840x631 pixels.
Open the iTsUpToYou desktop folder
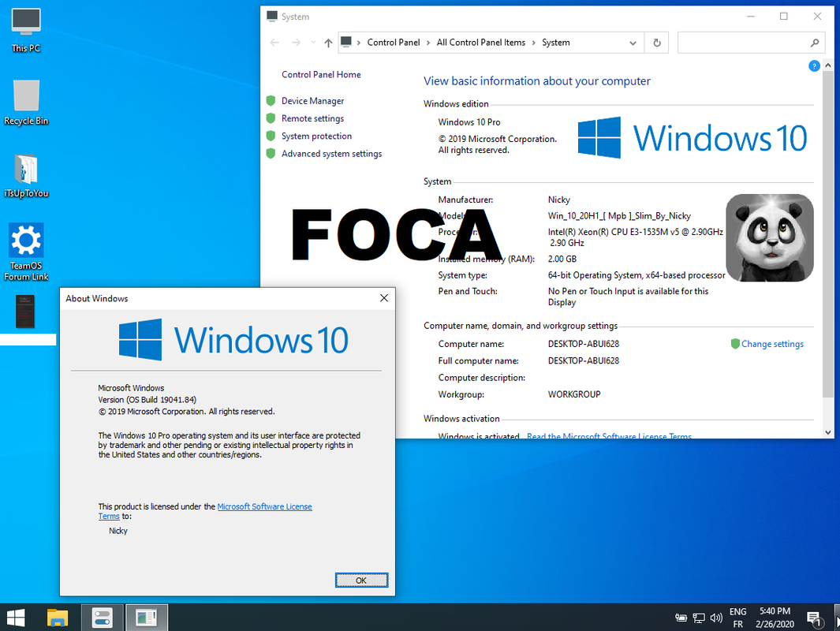coord(26,175)
